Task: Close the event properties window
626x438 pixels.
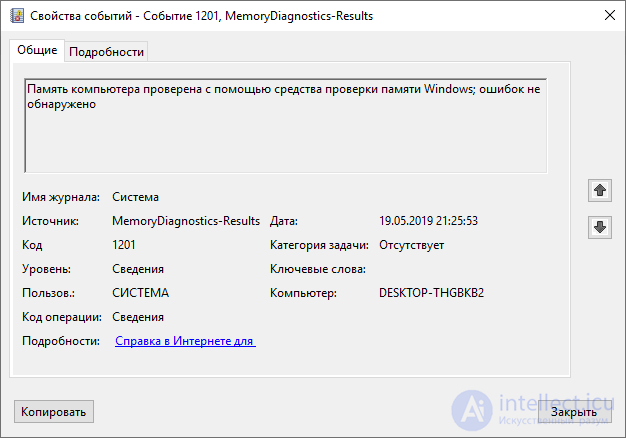Action: (x=610, y=15)
